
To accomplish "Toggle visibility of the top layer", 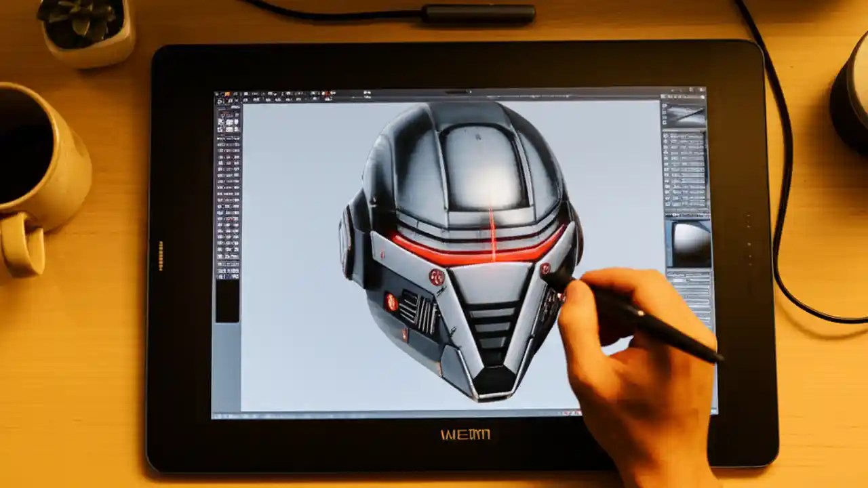I will pos(665,136).
